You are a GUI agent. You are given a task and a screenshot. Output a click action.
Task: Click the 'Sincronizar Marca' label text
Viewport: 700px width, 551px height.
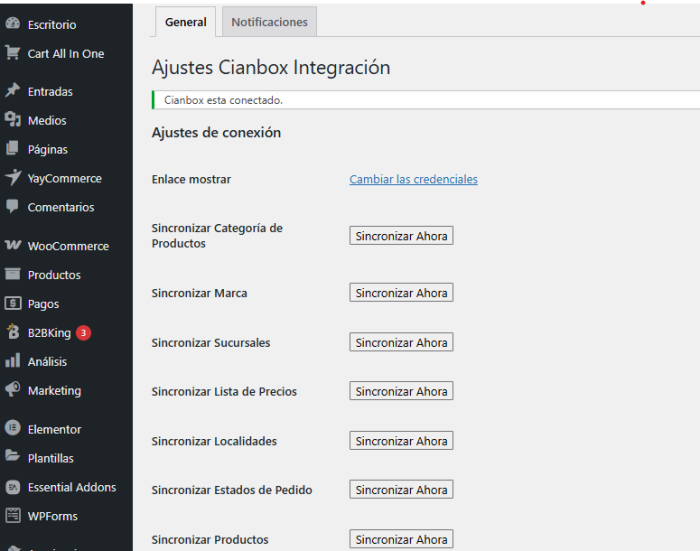[x=199, y=293]
